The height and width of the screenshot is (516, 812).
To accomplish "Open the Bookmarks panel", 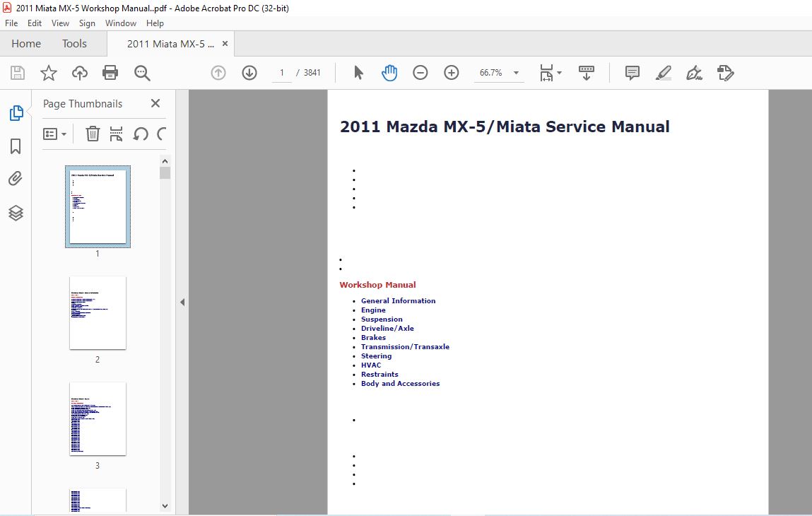I will [x=16, y=146].
